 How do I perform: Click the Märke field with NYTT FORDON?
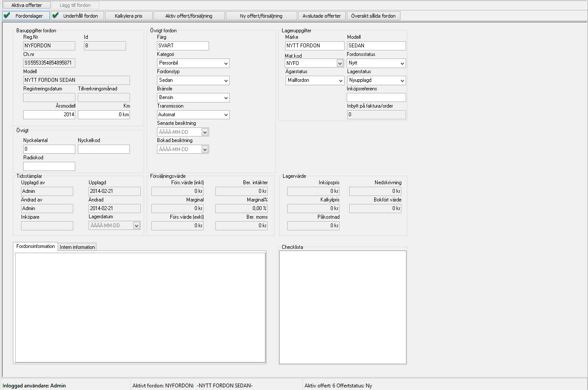315,46
